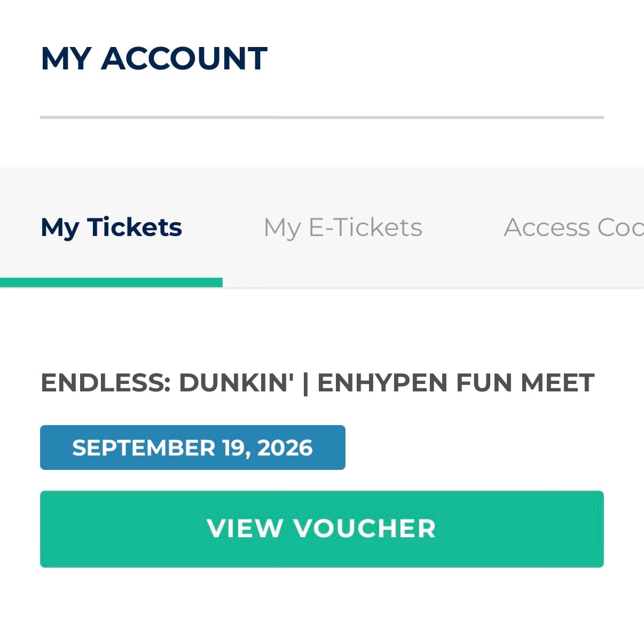
Task: Click the word E-Tickets in second tab
Action: click(366, 227)
